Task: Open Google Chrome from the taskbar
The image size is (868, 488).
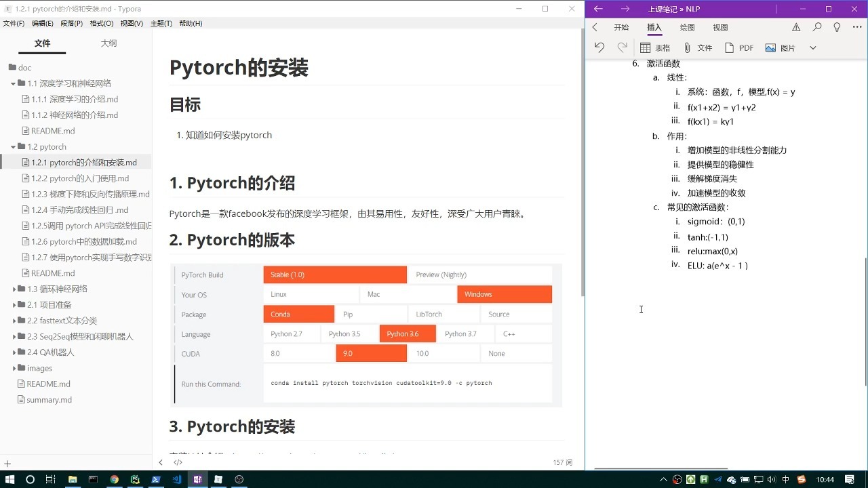Action: point(114,479)
